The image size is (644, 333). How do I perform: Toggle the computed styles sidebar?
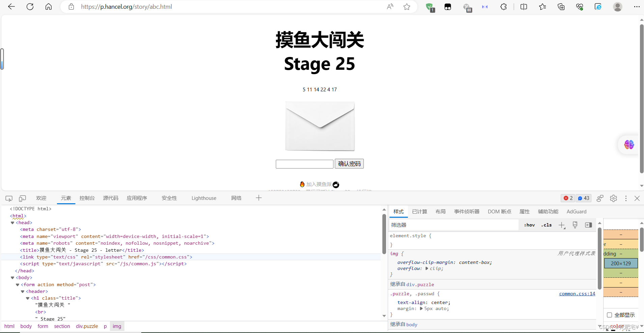588,225
